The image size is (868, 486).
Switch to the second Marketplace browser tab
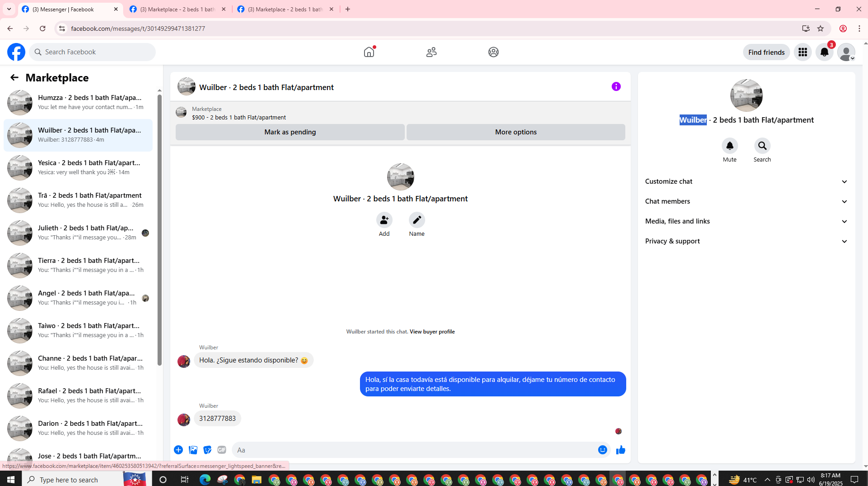(x=178, y=9)
